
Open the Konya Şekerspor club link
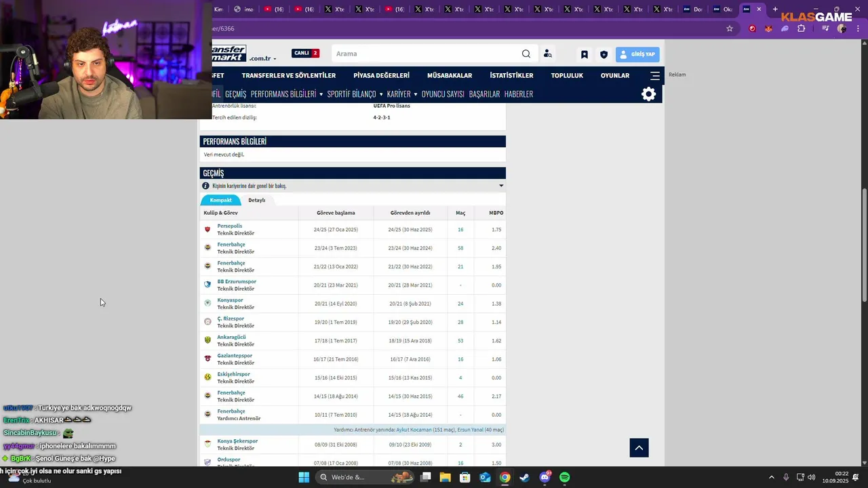pos(237,441)
